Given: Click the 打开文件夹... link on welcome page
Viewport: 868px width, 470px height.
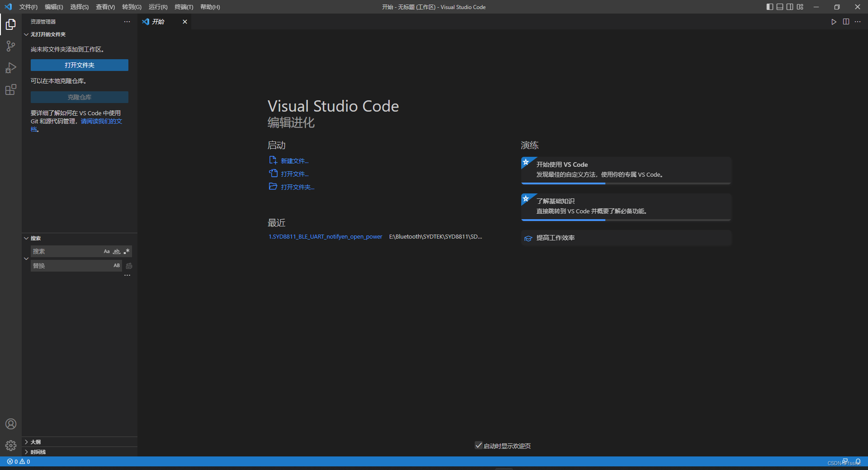Looking at the screenshot, I should tap(297, 187).
